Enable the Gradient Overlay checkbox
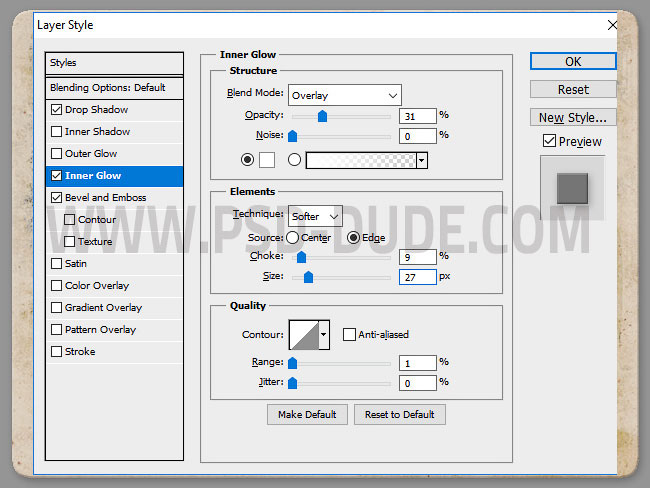Screen dimensions: 650x488 (x=56, y=307)
